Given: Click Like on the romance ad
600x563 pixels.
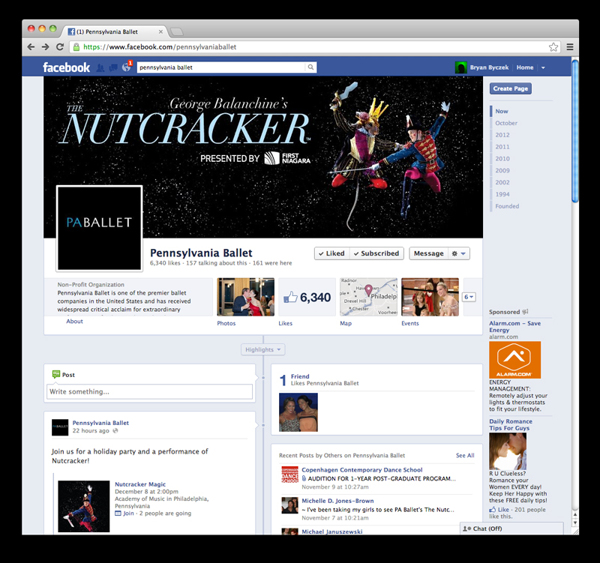Looking at the screenshot, I should pyautogui.click(x=503, y=509).
